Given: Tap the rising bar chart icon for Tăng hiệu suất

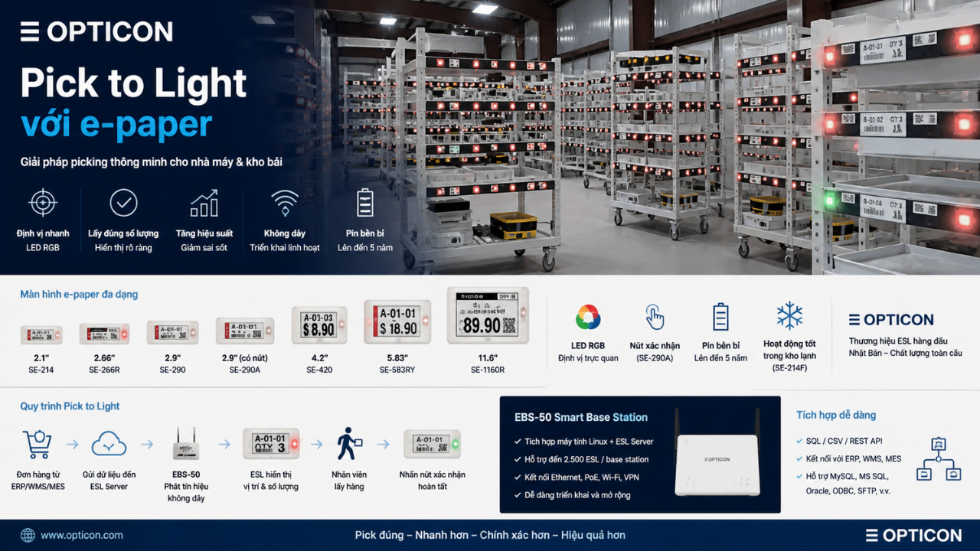Looking at the screenshot, I should (x=204, y=203).
